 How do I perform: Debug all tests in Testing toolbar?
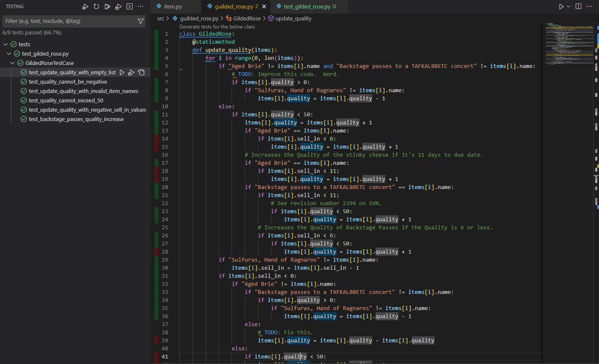[x=119, y=6]
